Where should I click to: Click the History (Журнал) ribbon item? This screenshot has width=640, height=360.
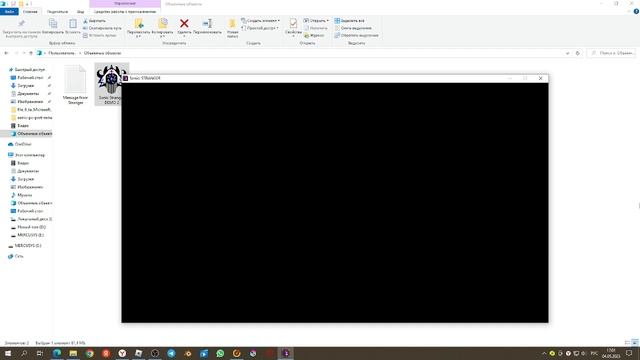click(x=314, y=36)
